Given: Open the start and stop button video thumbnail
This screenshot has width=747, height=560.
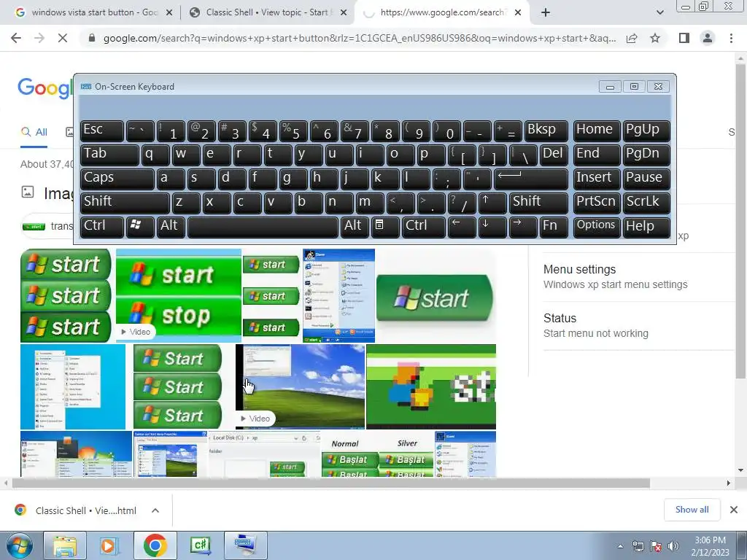Looking at the screenshot, I should (x=179, y=295).
